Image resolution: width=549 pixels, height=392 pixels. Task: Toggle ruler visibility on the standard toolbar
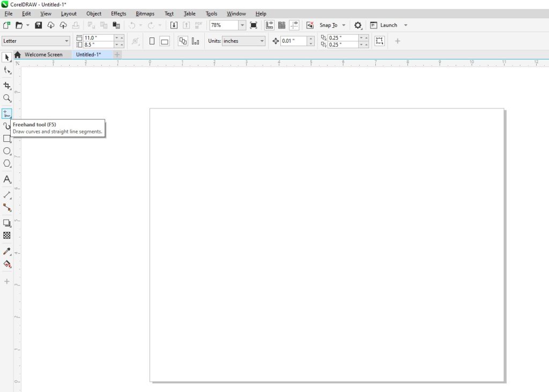pos(268,25)
